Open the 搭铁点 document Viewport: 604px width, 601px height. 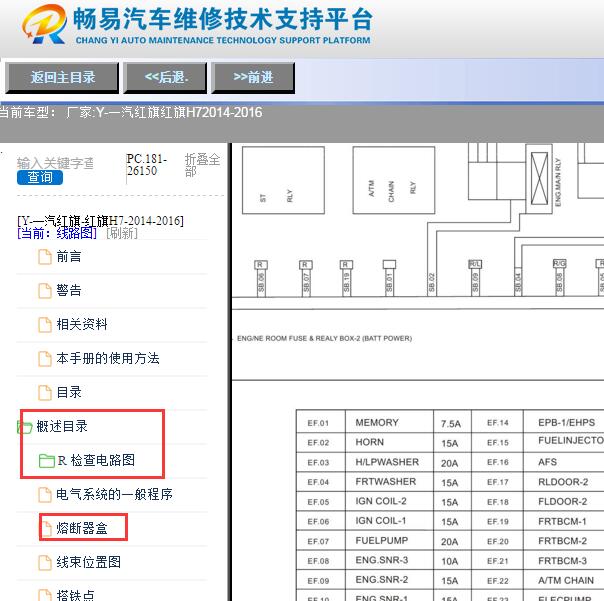tap(76, 595)
